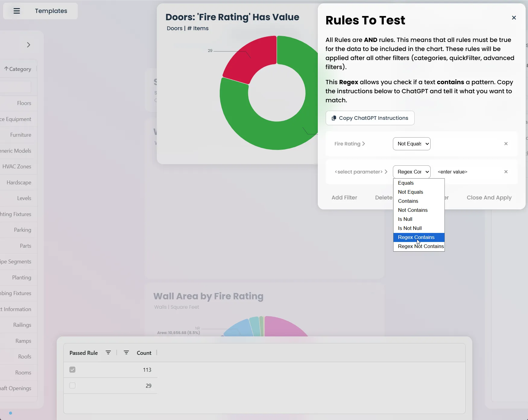Screen dimensions: 528x420
Task: Open the Not Equals operator dropdown
Action: (x=412, y=144)
